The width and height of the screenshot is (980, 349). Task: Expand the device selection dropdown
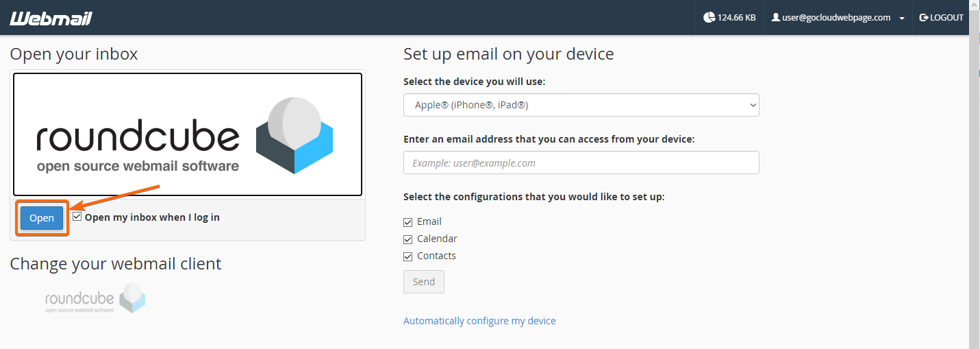coord(581,105)
